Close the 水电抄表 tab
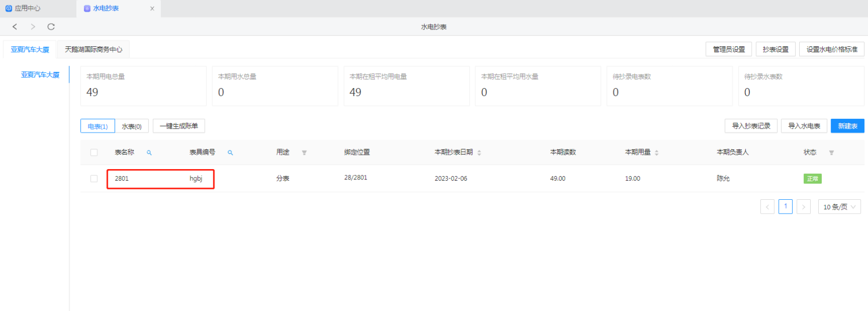The width and height of the screenshot is (868, 311). 152,9
